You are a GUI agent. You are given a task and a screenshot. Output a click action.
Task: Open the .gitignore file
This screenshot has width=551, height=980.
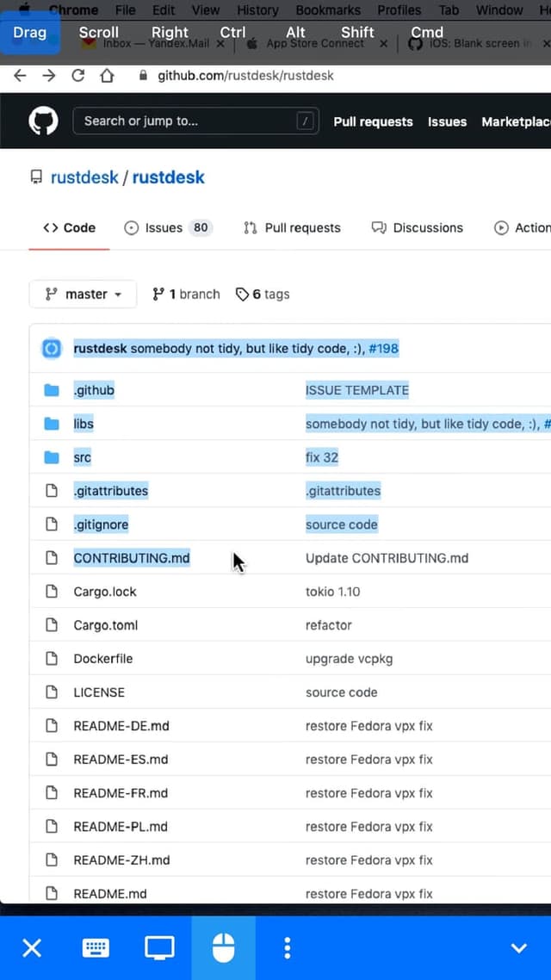pos(101,524)
